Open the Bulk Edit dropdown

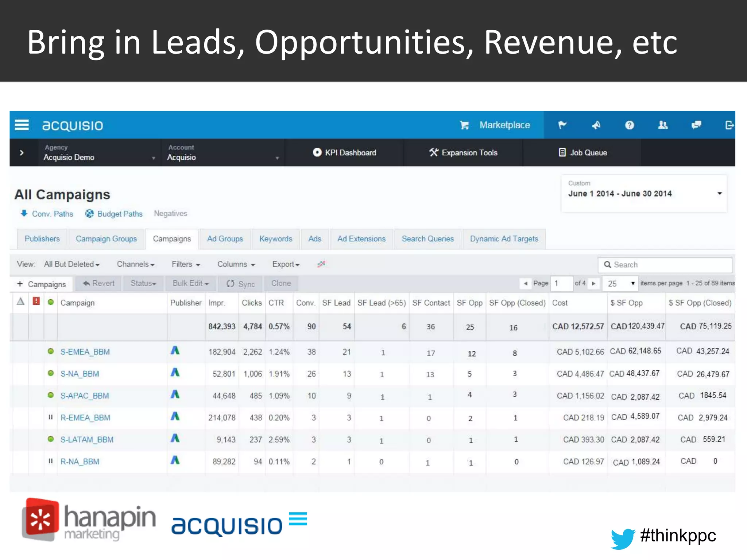tap(190, 283)
